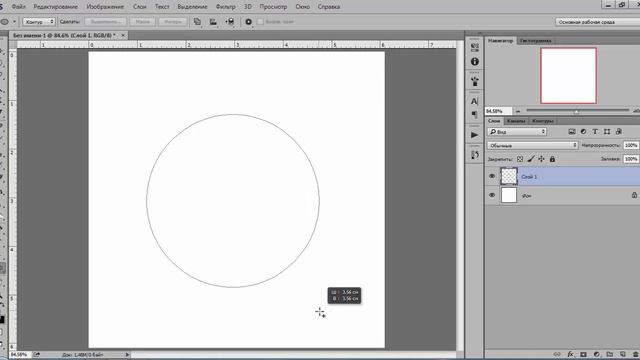Switch to the Навигатор tab
This screenshot has width=640, height=360.
coord(500,41)
